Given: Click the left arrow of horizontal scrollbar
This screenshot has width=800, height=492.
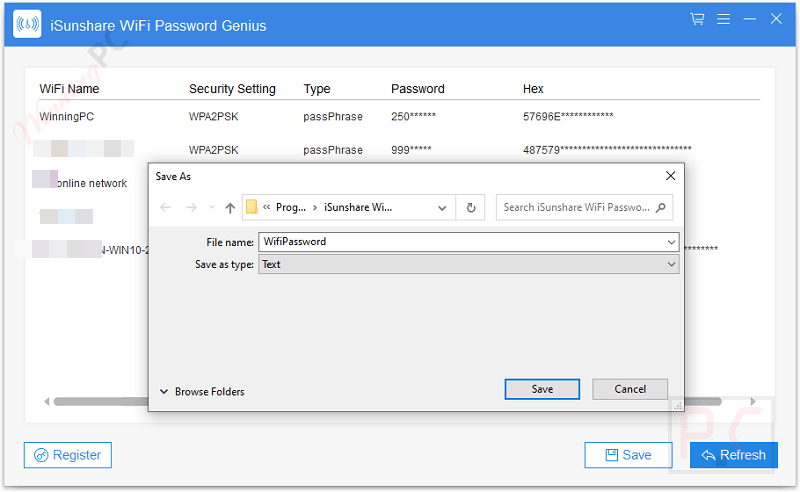Looking at the screenshot, I should (46, 402).
